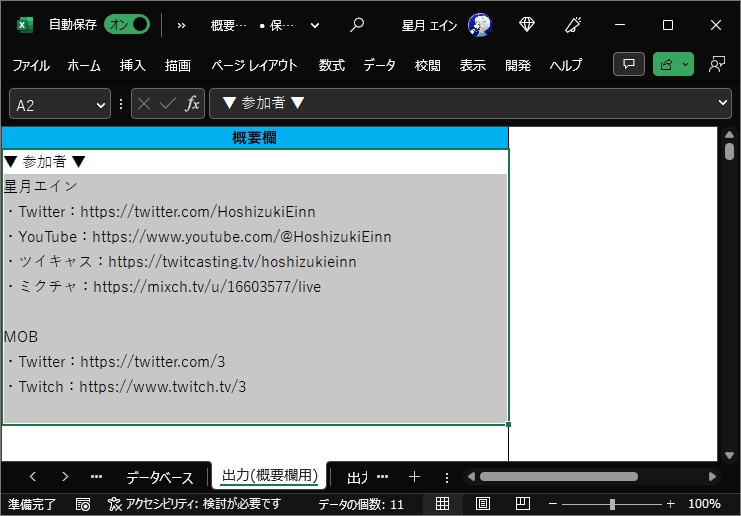Open the ファイル menu

[31, 65]
